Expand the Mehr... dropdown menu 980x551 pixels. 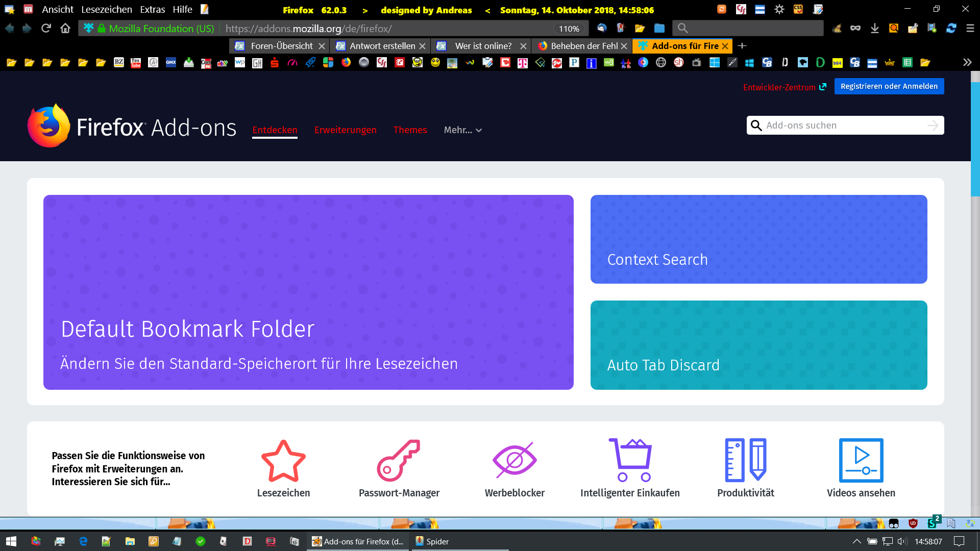(462, 130)
